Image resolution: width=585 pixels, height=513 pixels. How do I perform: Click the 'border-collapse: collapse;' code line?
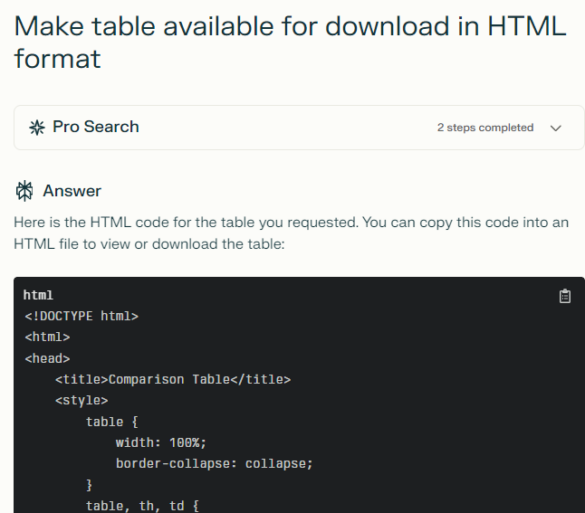coord(214,463)
